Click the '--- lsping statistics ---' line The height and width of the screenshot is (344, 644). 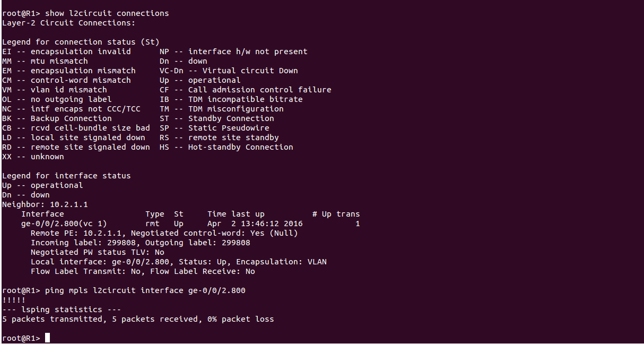62,309
